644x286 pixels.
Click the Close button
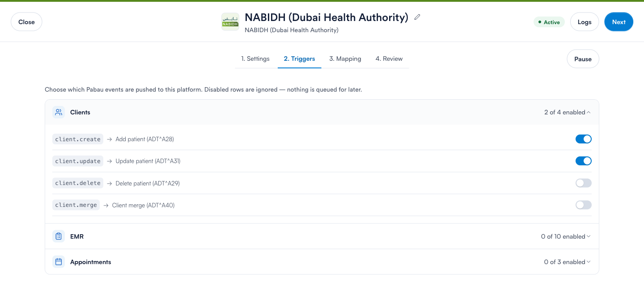26,22
